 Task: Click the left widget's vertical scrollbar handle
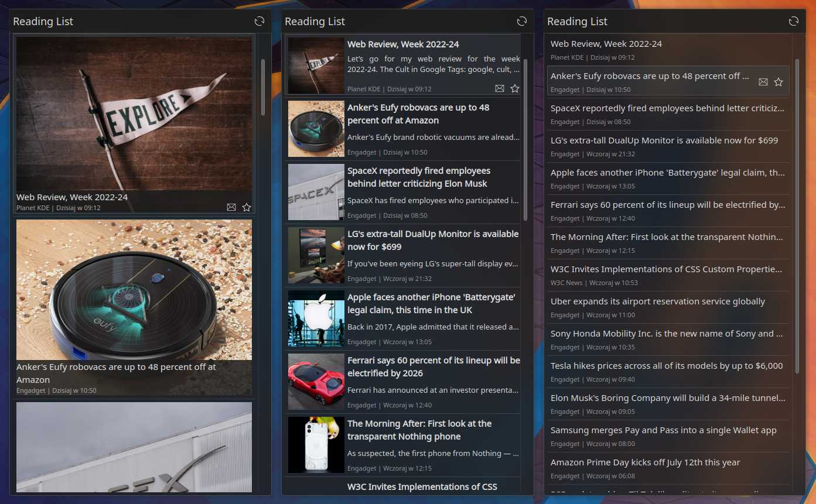tap(263, 87)
